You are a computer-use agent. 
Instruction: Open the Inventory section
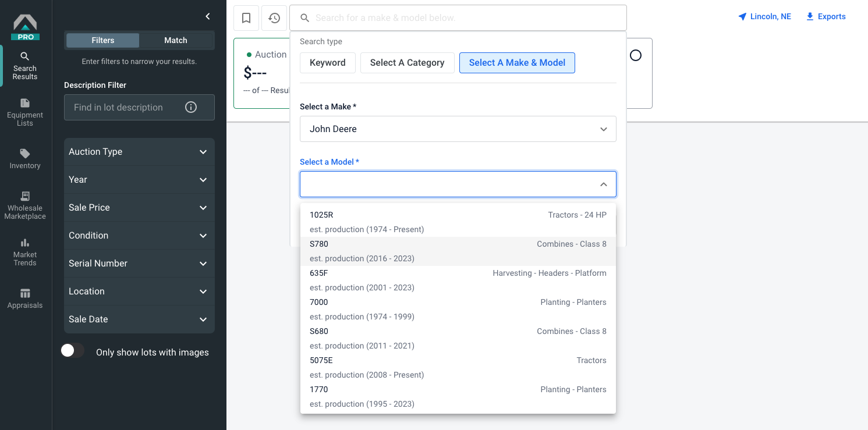pos(25,159)
